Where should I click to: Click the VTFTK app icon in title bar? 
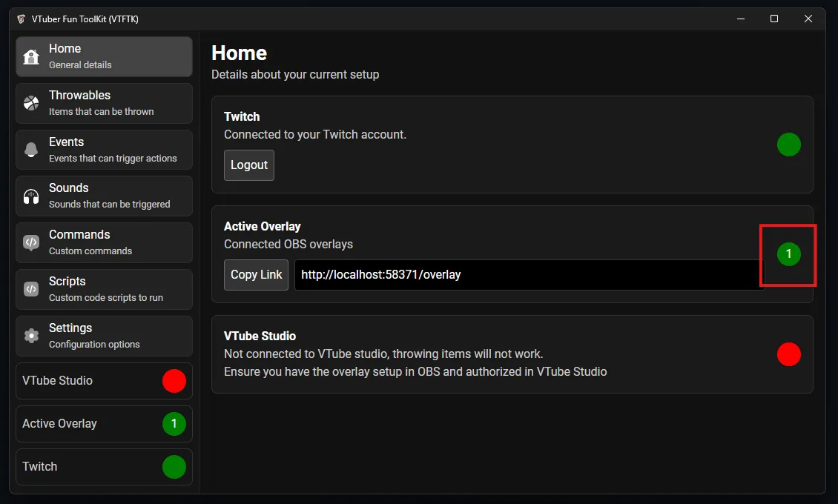21,19
